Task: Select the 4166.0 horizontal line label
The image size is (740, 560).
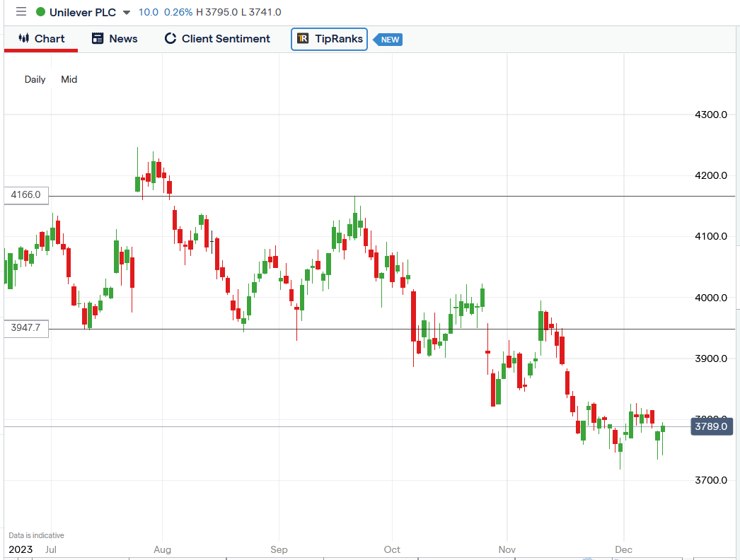Action: click(26, 195)
